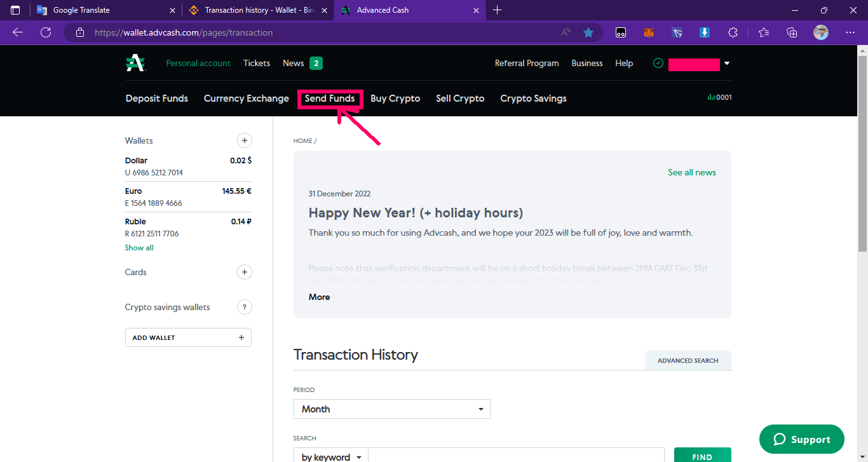Open the News menu item
The width and height of the screenshot is (868, 462).
[294, 63]
